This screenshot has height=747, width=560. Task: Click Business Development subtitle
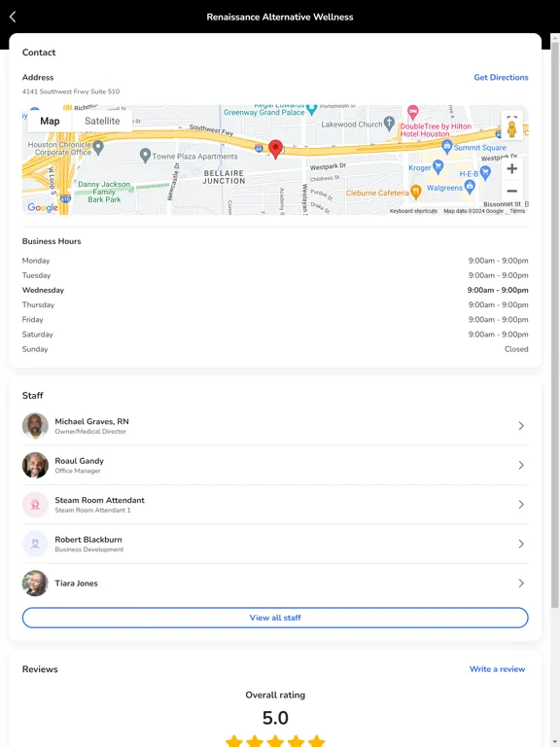click(89, 550)
